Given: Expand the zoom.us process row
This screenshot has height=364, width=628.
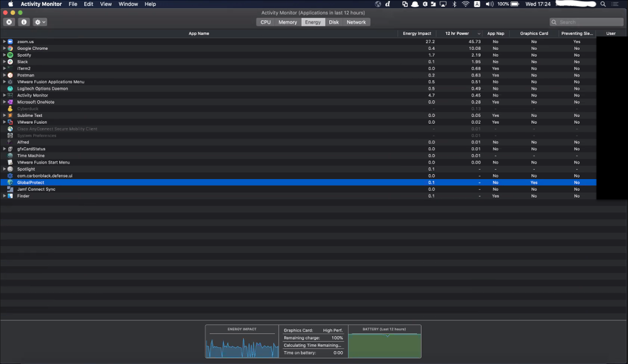Looking at the screenshot, I should (4, 41).
